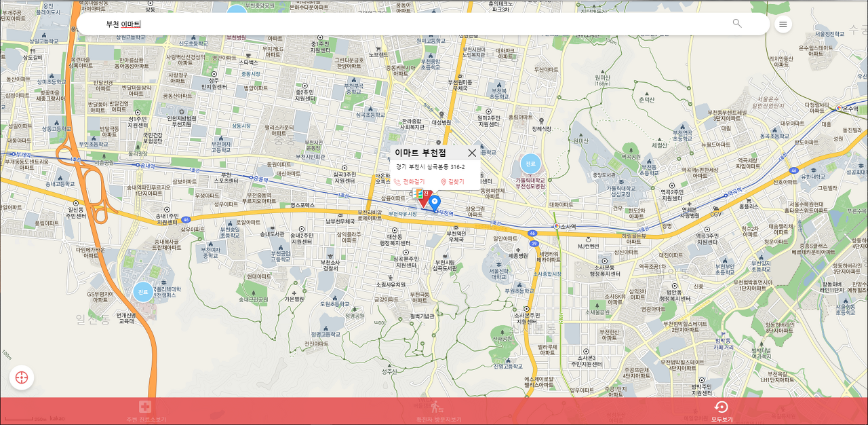Click the 춘덕산 label

coord(646,99)
